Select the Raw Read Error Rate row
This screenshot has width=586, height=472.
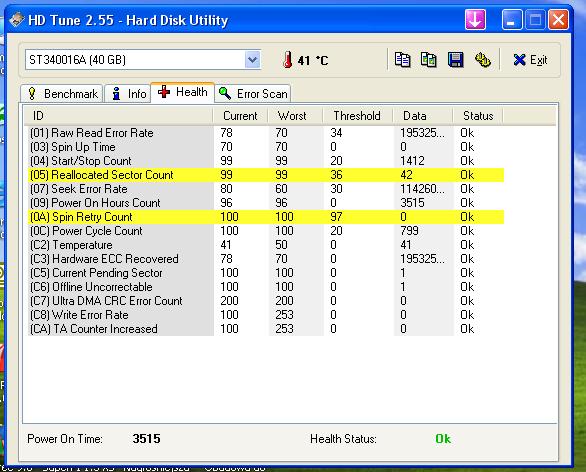266,133
